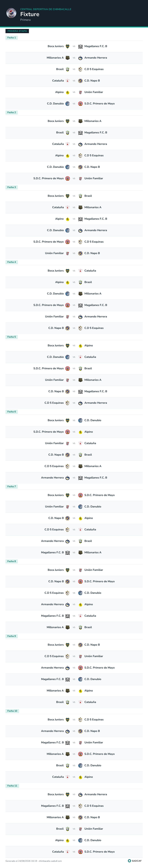Screen dimensions: 148x868
Task: Open Millonarios A team name in Fecha 2 Boca match
Action: 93,121
